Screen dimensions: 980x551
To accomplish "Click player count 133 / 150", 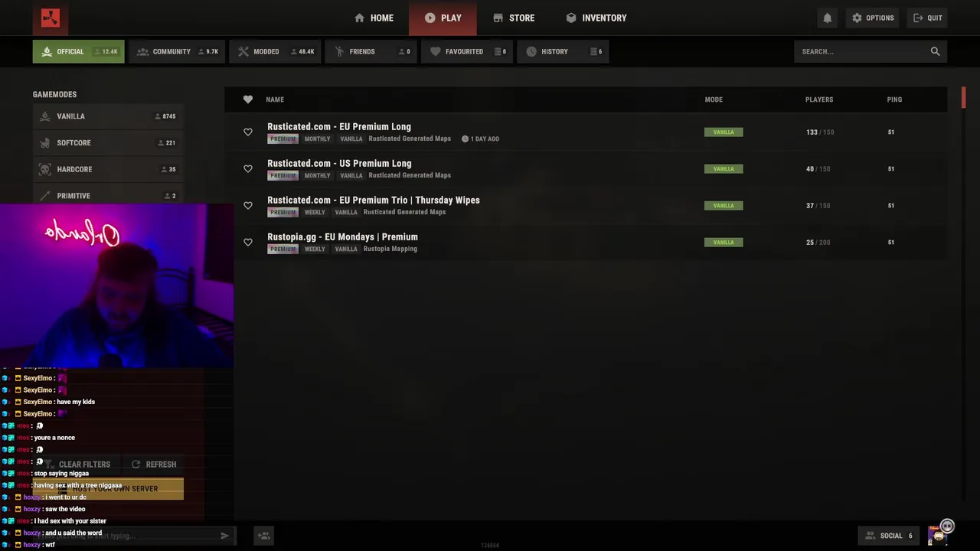I will [x=819, y=132].
